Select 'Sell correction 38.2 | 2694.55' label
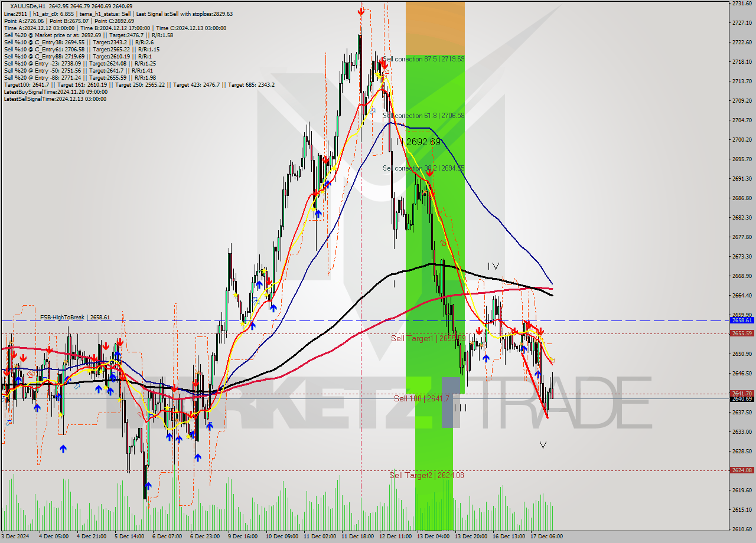 423,168
